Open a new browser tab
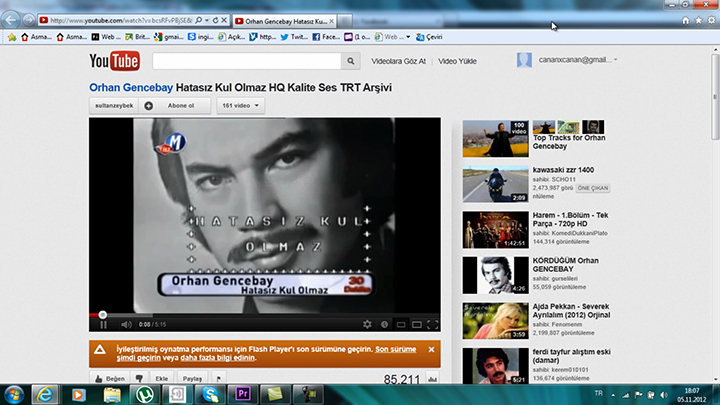Viewport: 720px width, 405px height. [345, 21]
